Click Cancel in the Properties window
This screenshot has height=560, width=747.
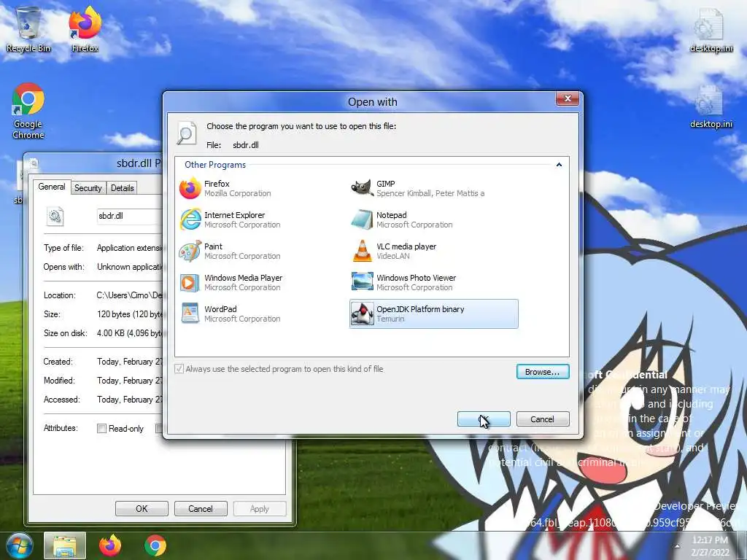pos(201,508)
